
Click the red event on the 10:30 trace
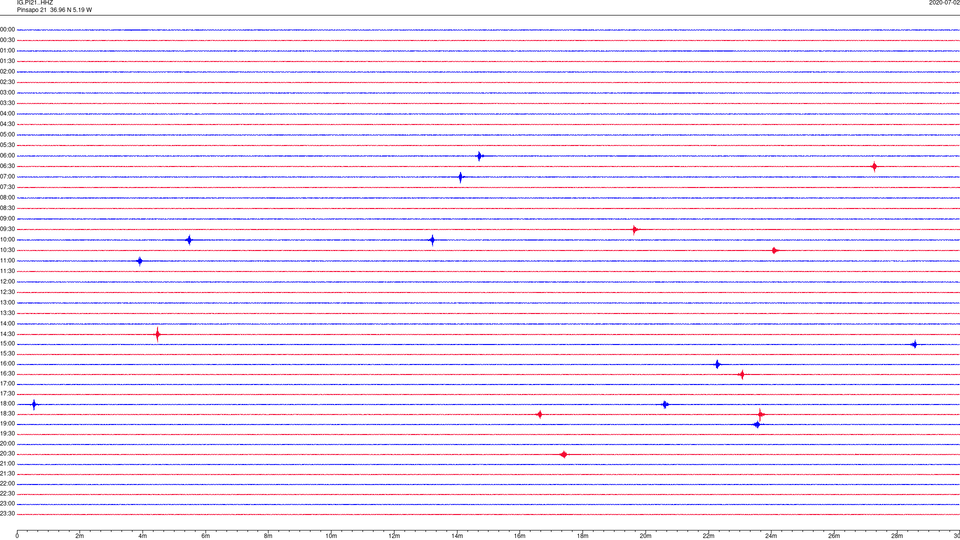click(x=774, y=250)
